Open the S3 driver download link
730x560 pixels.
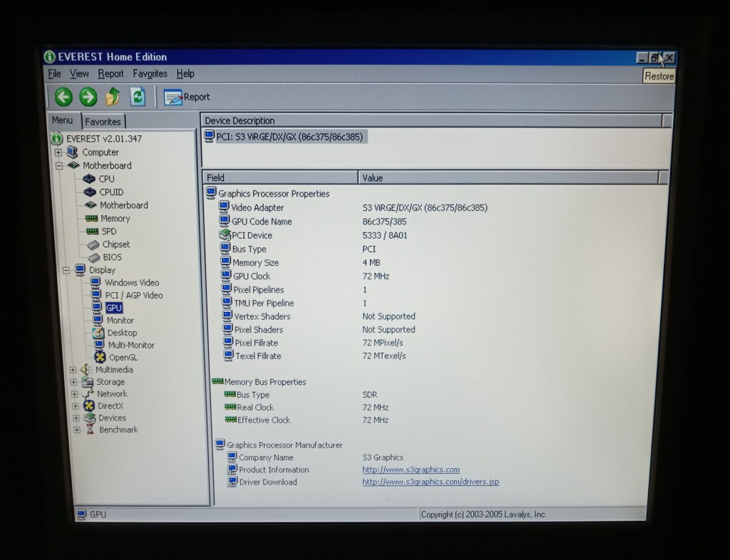point(430,482)
